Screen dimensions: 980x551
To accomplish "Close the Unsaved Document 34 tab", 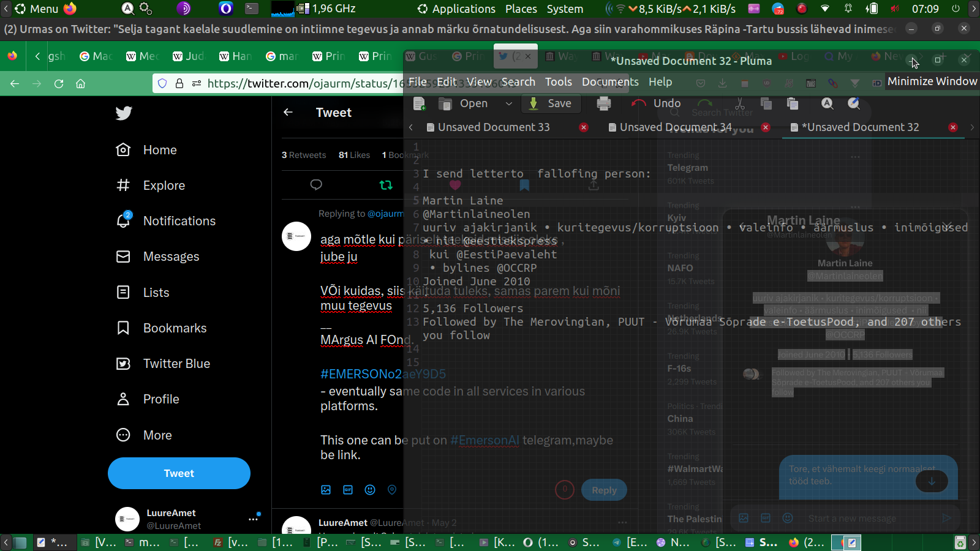I will pos(766,127).
